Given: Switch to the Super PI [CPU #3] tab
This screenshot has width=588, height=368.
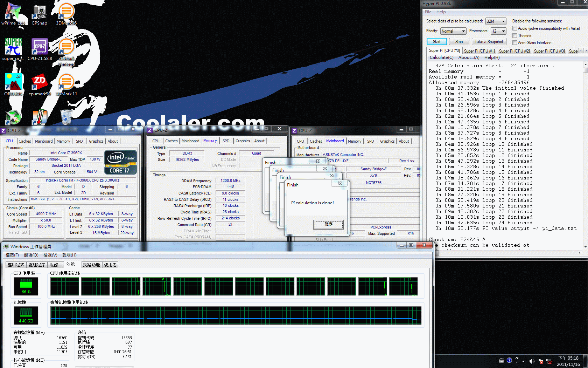Looking at the screenshot, I should pyautogui.click(x=549, y=51).
